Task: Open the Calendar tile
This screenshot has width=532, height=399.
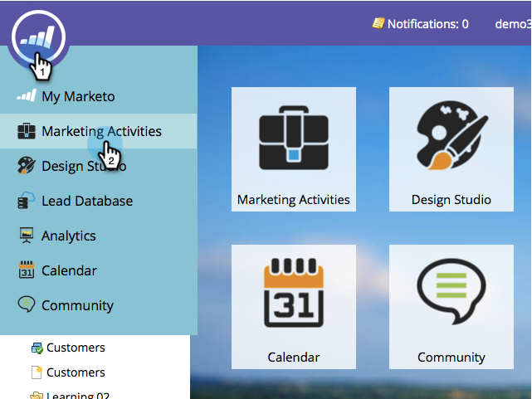Action: pyautogui.click(x=294, y=307)
